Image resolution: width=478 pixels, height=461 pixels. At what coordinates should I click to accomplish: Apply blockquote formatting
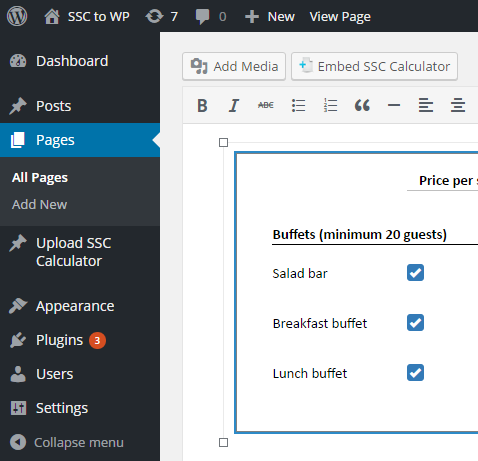coord(362,106)
